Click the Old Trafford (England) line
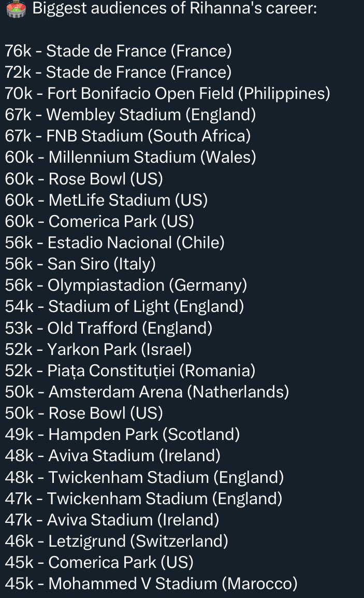This screenshot has width=364, height=598. pyautogui.click(x=109, y=329)
